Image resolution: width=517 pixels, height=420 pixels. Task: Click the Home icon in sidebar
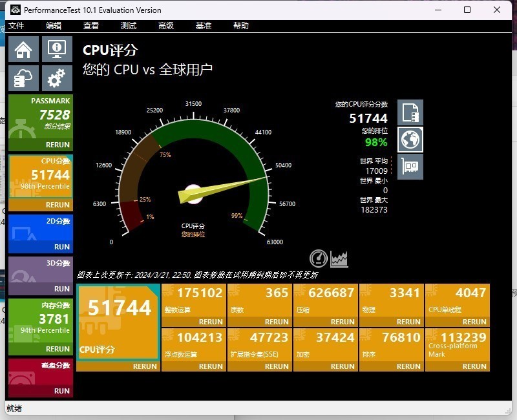click(23, 49)
